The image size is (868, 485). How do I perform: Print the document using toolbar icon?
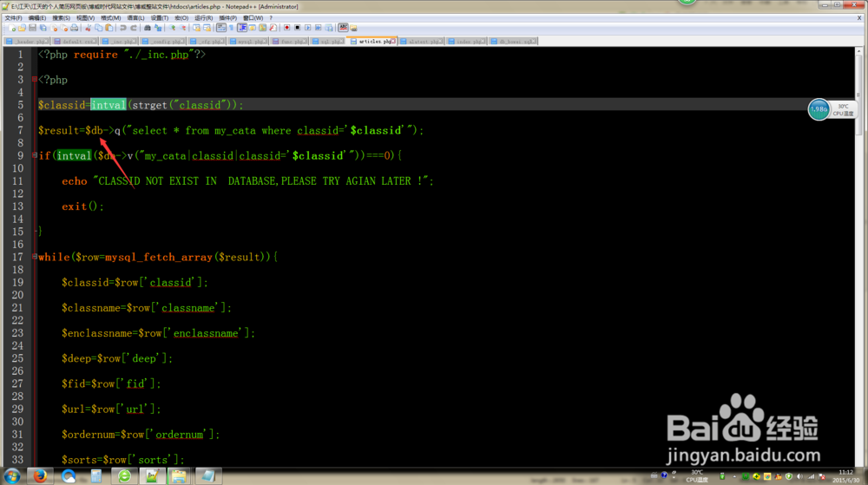tap(74, 28)
